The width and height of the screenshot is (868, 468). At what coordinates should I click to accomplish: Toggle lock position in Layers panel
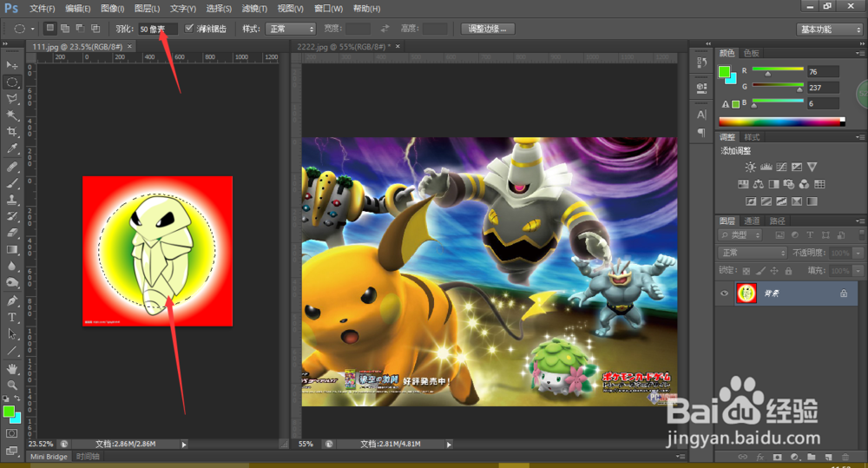[774, 271]
